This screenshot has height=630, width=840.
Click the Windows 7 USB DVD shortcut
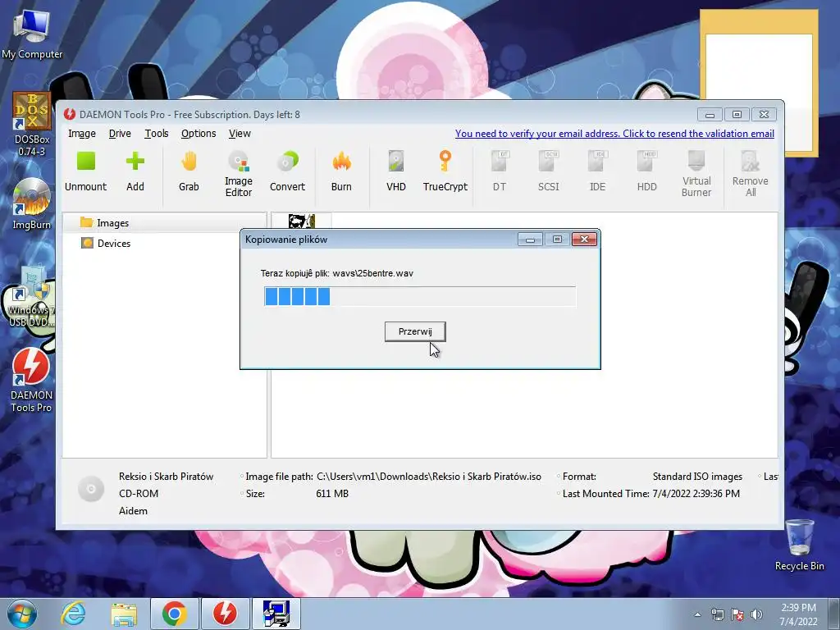(32, 296)
